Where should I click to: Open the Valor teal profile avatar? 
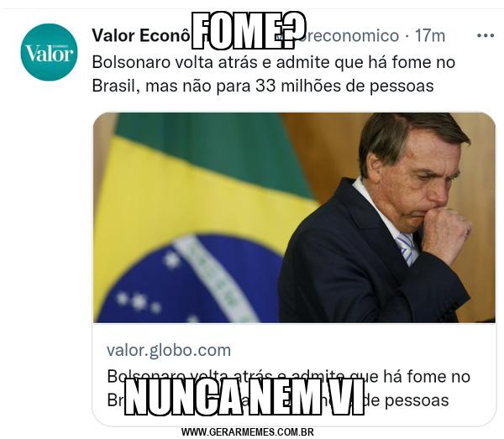pyautogui.click(x=49, y=52)
